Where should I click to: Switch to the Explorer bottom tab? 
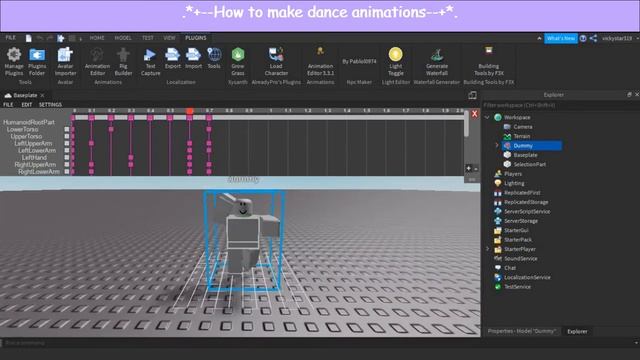[x=577, y=331]
